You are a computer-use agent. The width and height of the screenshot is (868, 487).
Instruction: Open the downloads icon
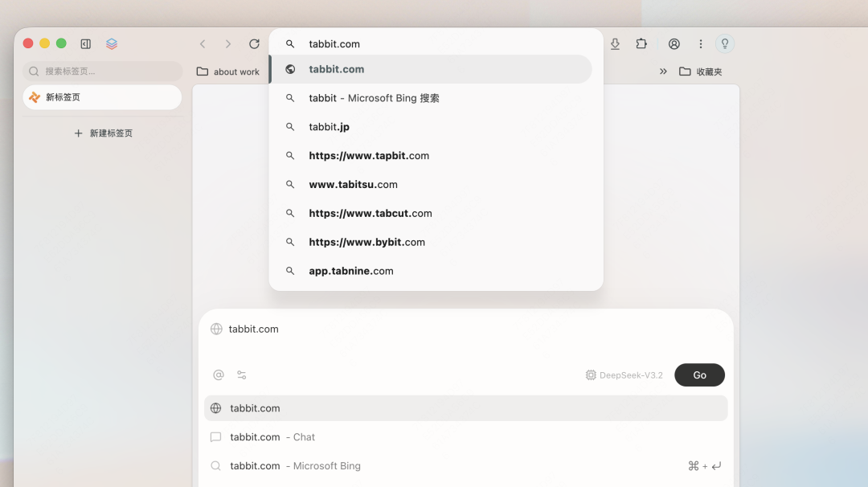click(x=615, y=43)
